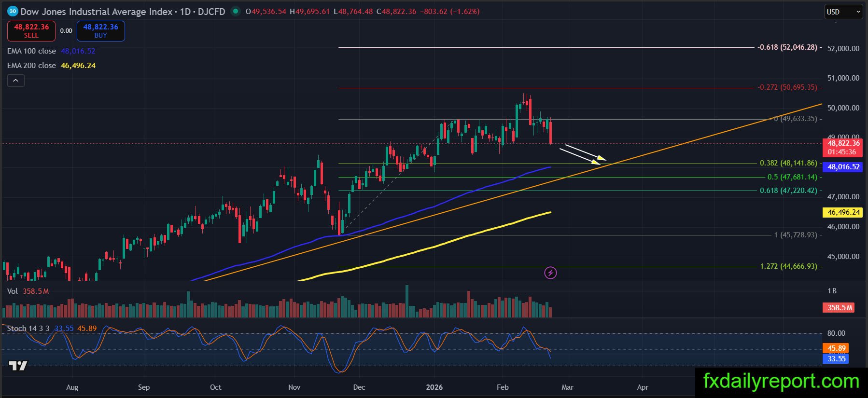Open symbol search via Dow Jones Industrial Average title

97,12
